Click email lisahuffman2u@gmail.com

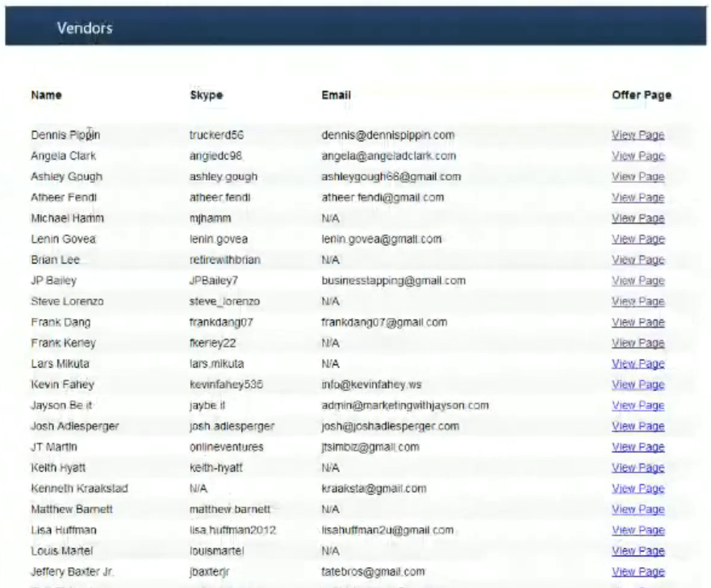click(x=387, y=531)
